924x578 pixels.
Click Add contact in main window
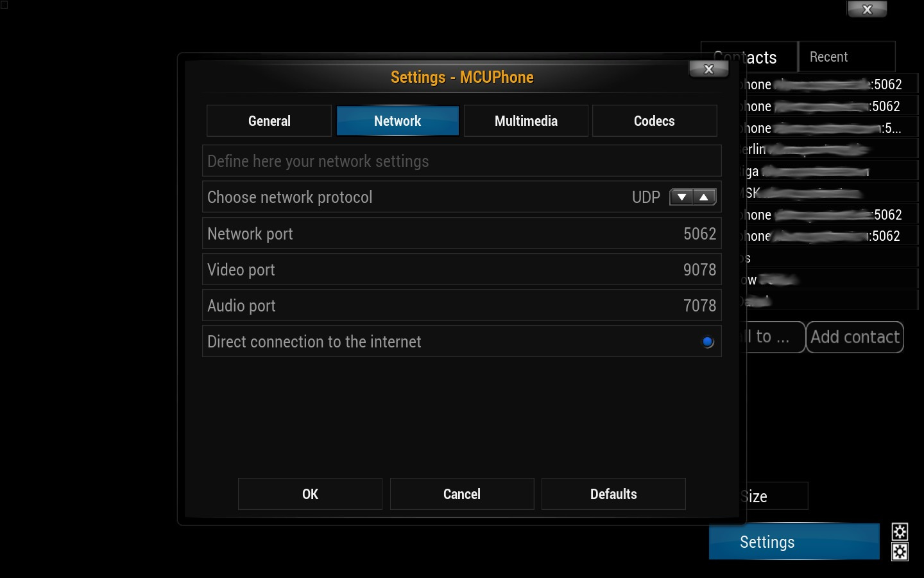[855, 337]
